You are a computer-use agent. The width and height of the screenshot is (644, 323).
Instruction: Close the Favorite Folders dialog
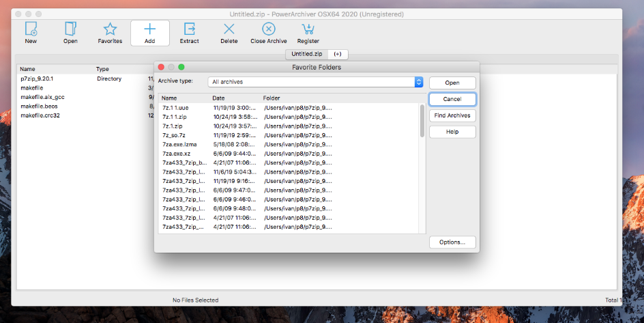[x=161, y=67]
